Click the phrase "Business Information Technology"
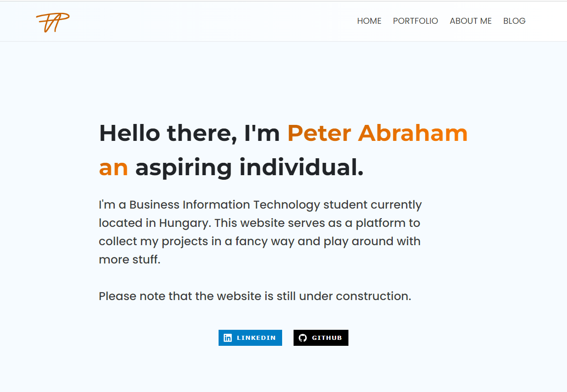The height and width of the screenshot is (392, 567). tap(225, 204)
